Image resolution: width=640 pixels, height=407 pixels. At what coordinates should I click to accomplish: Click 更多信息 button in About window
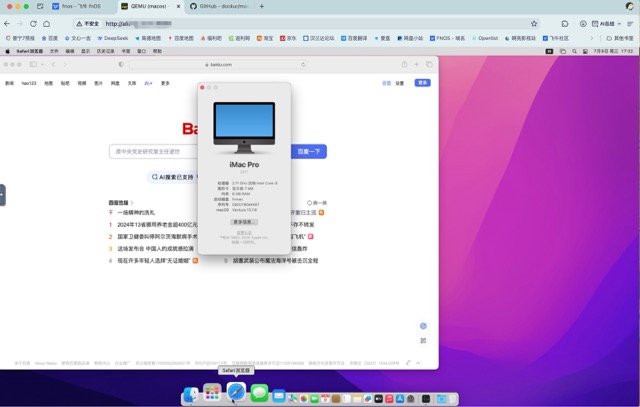pyautogui.click(x=244, y=222)
